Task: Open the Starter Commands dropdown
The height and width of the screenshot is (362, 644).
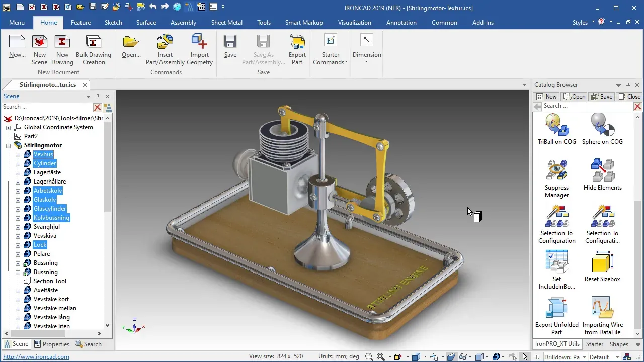Action: click(330, 50)
